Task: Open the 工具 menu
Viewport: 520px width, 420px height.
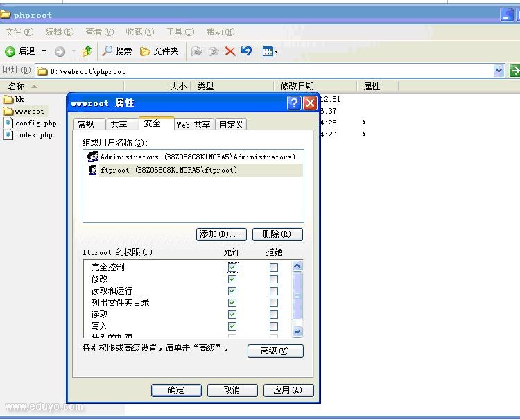Action: click(x=179, y=32)
